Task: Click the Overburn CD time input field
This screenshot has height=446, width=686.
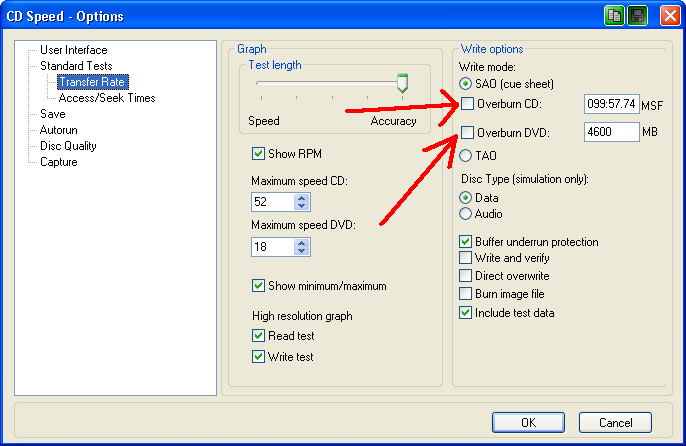Action: tap(611, 104)
